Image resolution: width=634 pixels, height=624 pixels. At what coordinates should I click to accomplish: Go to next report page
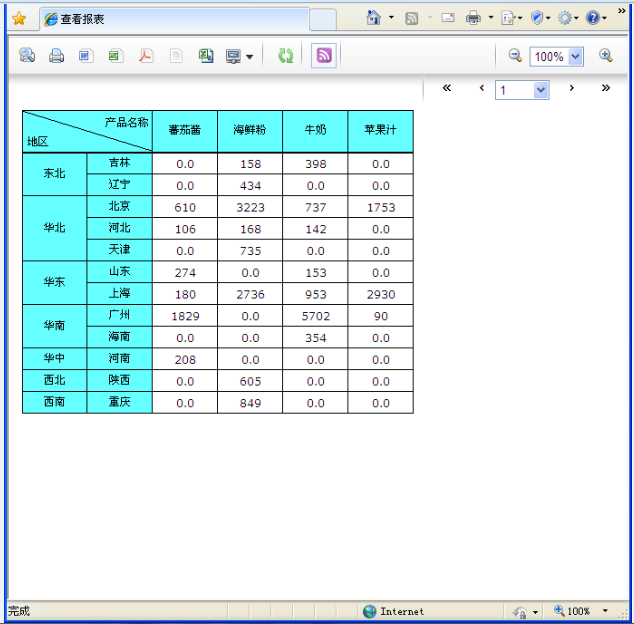[x=572, y=88]
